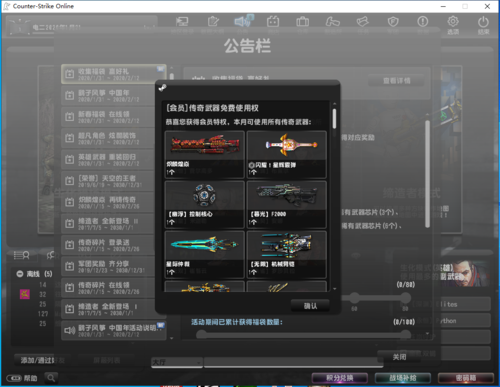Open the crafting hammer toolbar icon

[332, 22]
